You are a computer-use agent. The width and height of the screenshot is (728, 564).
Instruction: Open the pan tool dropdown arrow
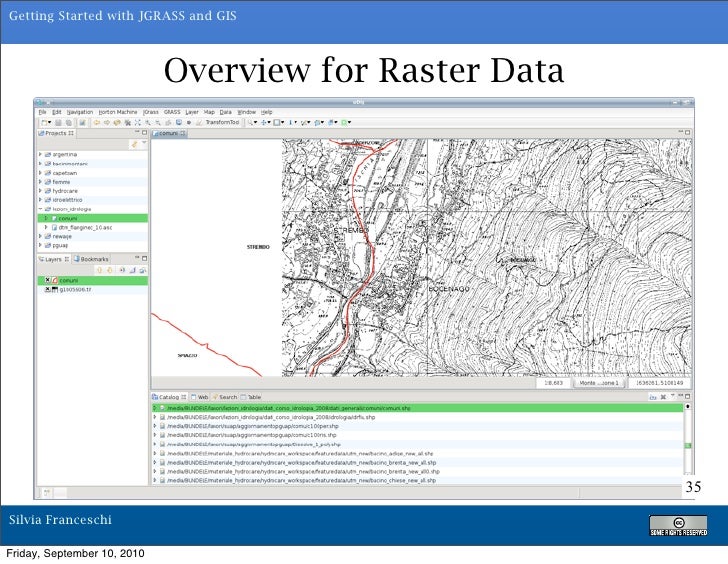(269, 123)
